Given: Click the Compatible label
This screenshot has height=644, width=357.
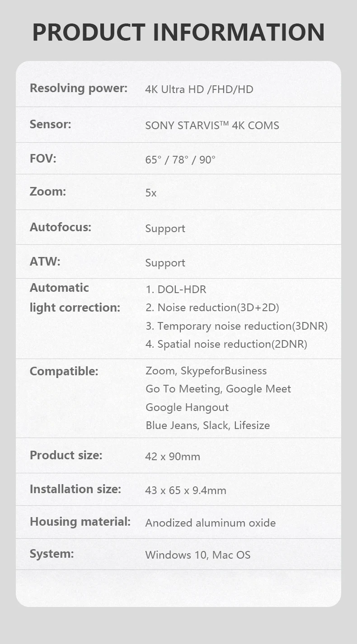Looking at the screenshot, I should (64, 371).
